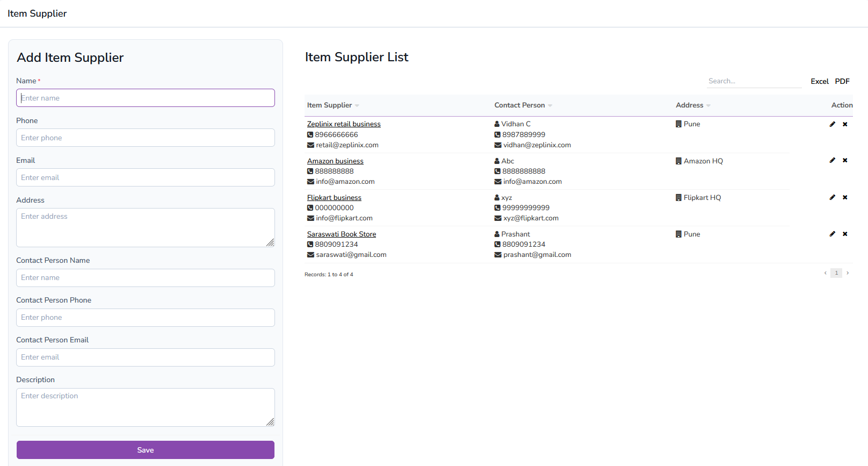868x466 pixels.
Task: Click phone number 8809091234 under Prashant
Action: coord(524,245)
